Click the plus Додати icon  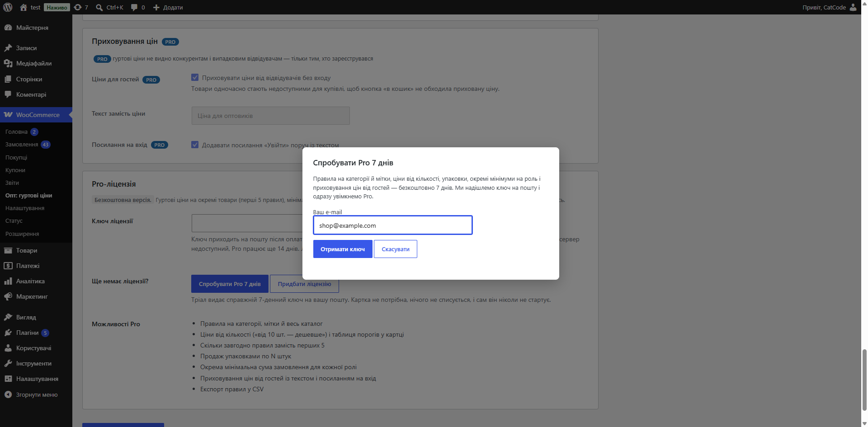[x=156, y=7]
